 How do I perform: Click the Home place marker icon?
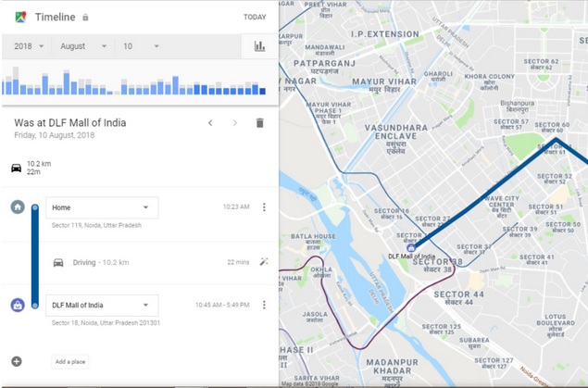click(18, 207)
